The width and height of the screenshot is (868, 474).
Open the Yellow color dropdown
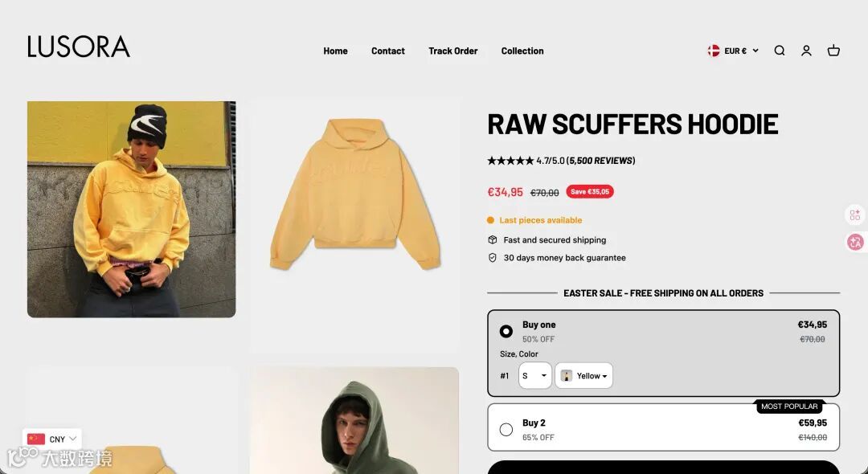[584, 375]
